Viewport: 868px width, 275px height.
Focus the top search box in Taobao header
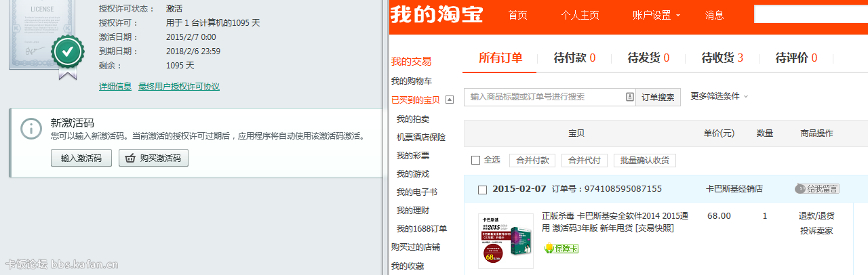click(811, 14)
